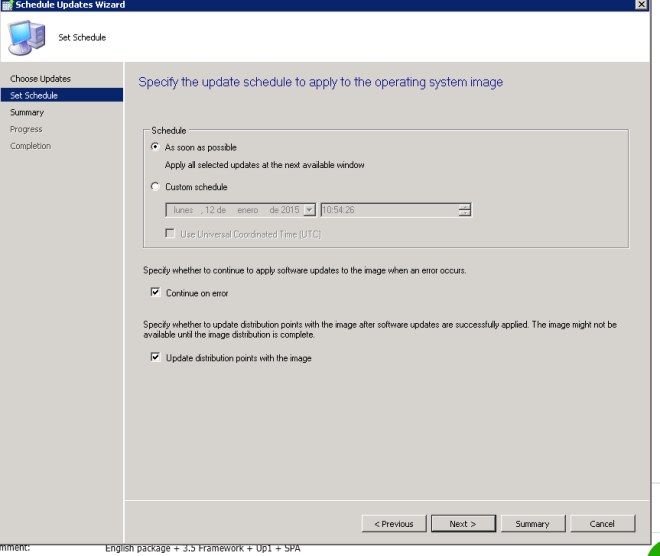The height and width of the screenshot is (556, 660).
Task: Toggle the Continue on error checkbox
Action: click(155, 293)
